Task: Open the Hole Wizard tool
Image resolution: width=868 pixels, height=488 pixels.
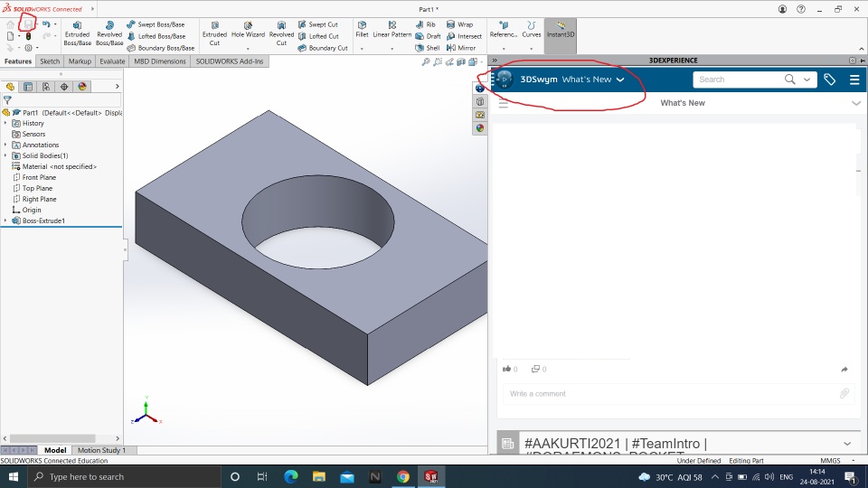Action: point(248,30)
